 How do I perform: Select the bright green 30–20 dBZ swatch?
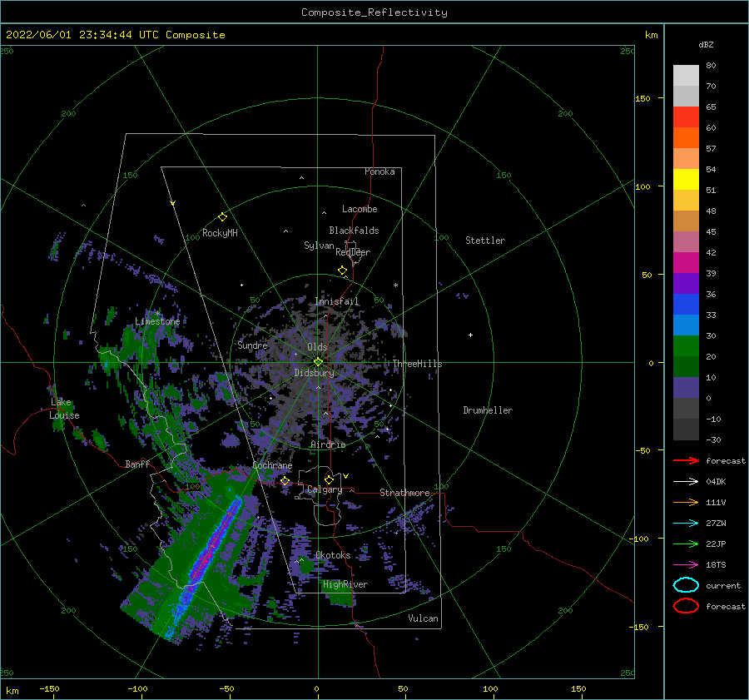point(686,345)
